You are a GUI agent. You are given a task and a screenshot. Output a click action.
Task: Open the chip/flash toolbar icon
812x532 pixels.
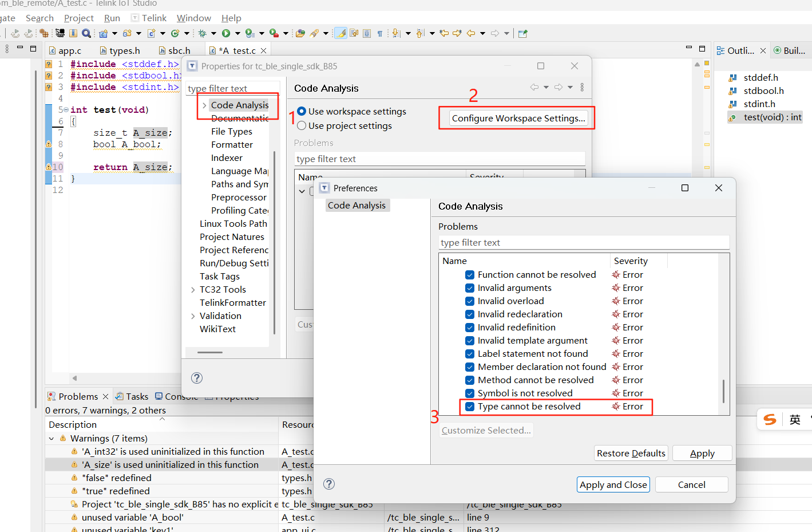[60, 33]
